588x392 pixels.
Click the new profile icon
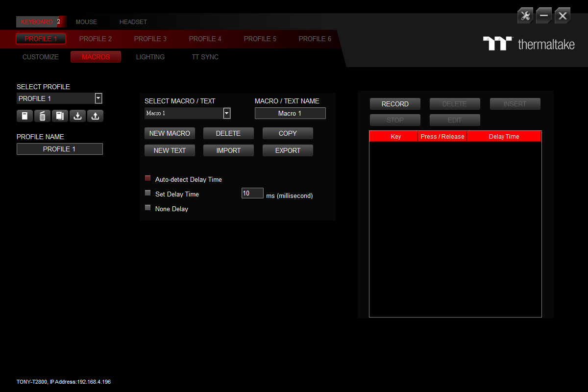(x=24, y=116)
